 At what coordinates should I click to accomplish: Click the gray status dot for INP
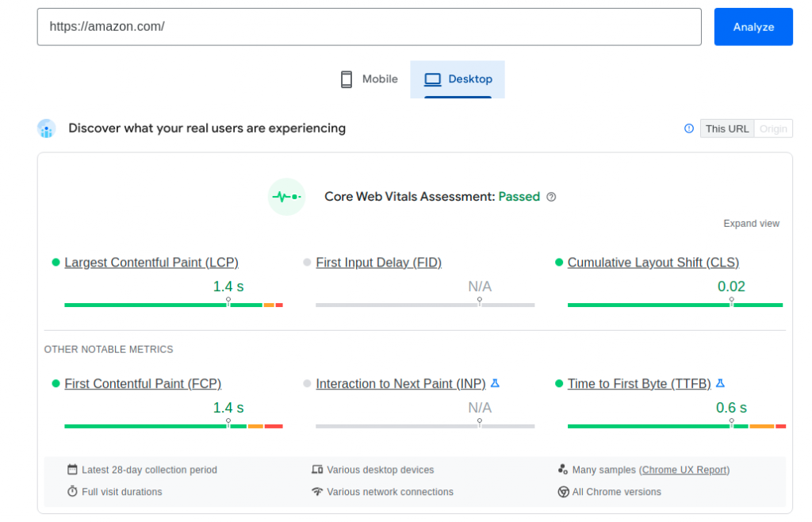click(x=307, y=383)
